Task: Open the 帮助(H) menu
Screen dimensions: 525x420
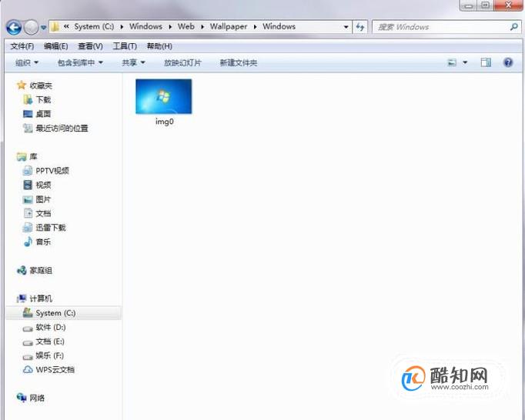Action: coord(159,46)
